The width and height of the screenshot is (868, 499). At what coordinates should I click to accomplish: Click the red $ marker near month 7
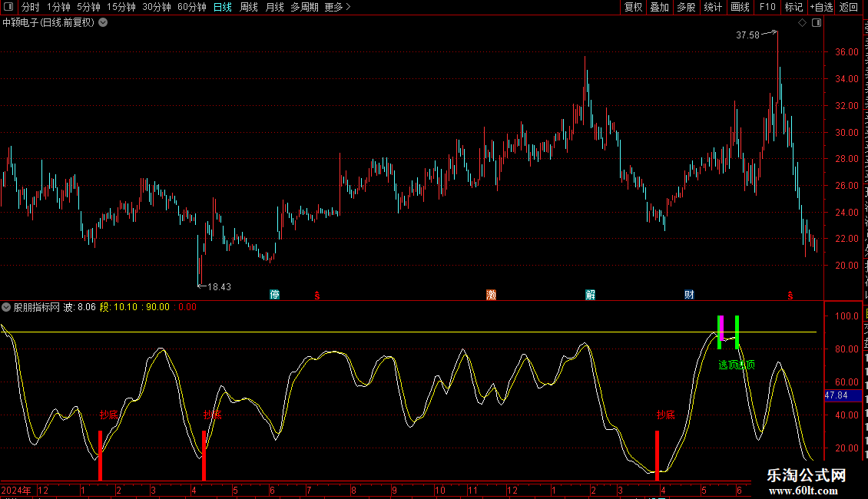click(317, 296)
